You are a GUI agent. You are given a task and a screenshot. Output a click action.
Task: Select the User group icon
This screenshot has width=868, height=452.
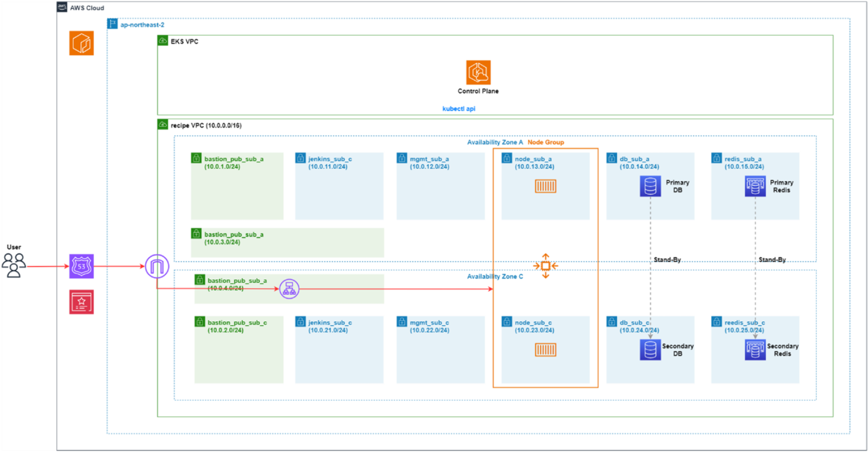14,266
